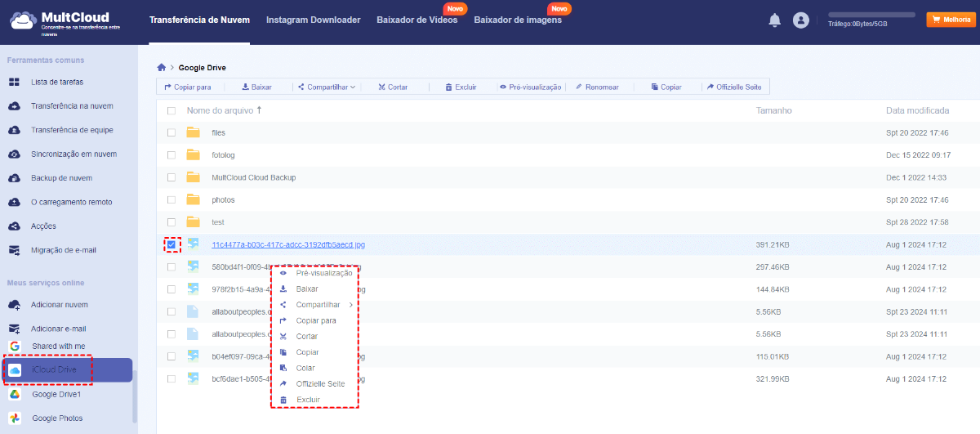Click the test folder icon
The width and height of the screenshot is (980, 434).
pos(194,222)
